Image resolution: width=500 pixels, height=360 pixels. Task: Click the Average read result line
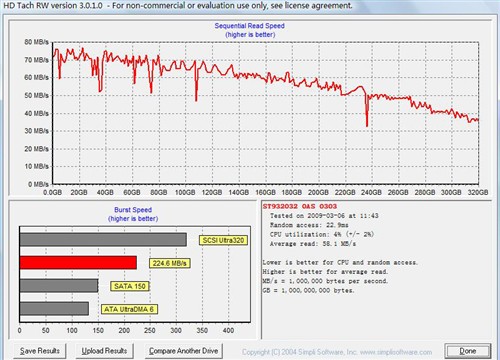(x=313, y=244)
